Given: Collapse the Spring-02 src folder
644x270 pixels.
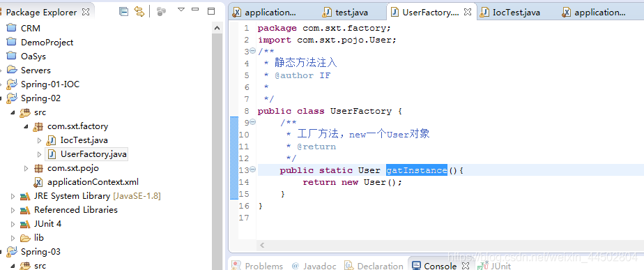Looking at the screenshot, I should [x=13, y=112].
